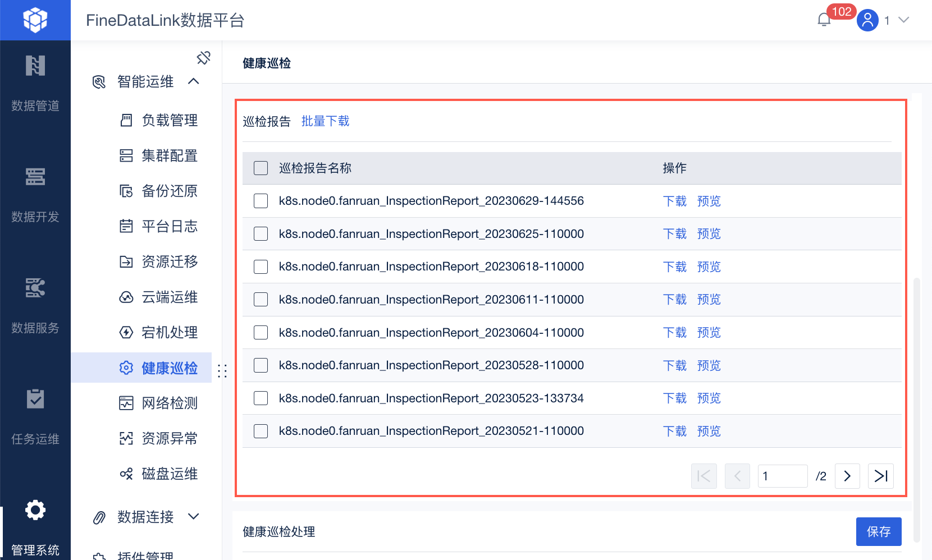The height and width of the screenshot is (560, 932).
Task: Click the 资源异常 icon
Action: coord(126,438)
